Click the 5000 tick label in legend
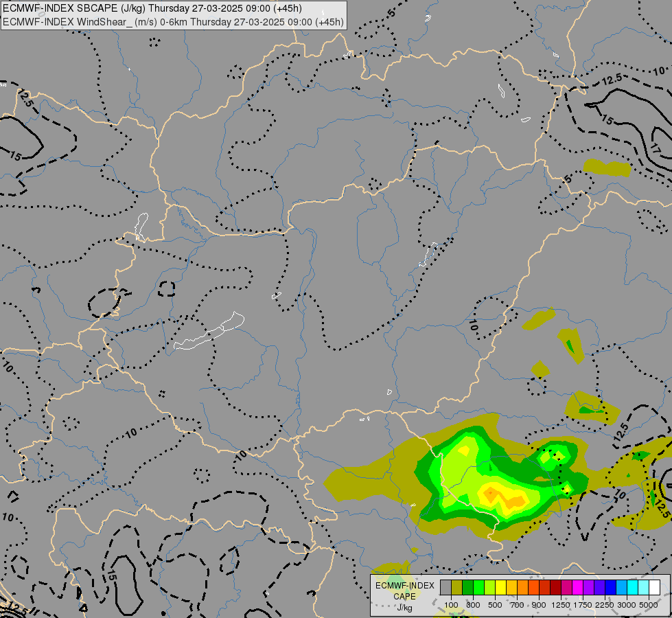672x618 pixels. (649, 605)
